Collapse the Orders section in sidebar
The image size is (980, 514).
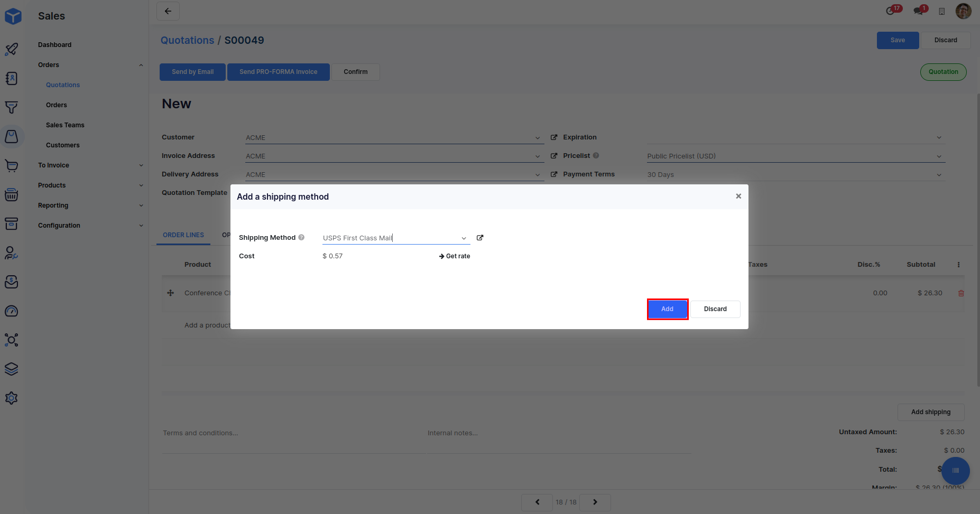141,65
